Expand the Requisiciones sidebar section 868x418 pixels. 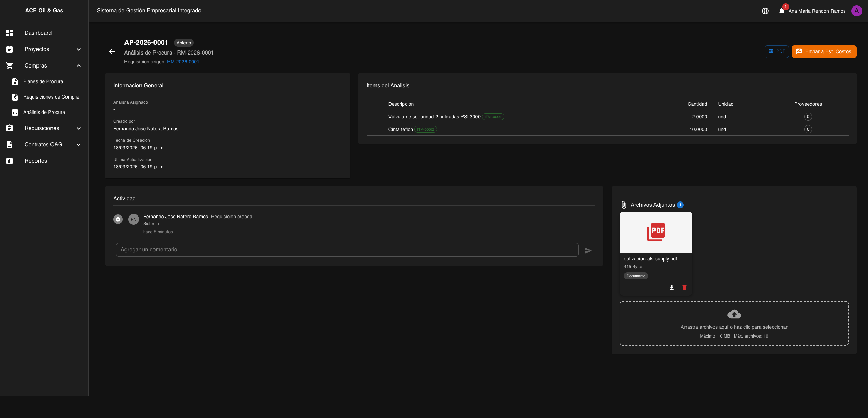[x=79, y=128]
